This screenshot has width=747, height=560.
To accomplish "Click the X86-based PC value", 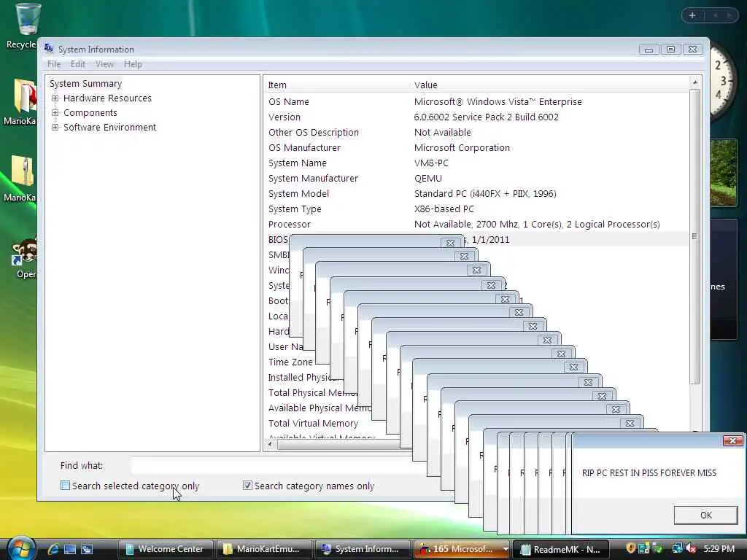I will [444, 209].
